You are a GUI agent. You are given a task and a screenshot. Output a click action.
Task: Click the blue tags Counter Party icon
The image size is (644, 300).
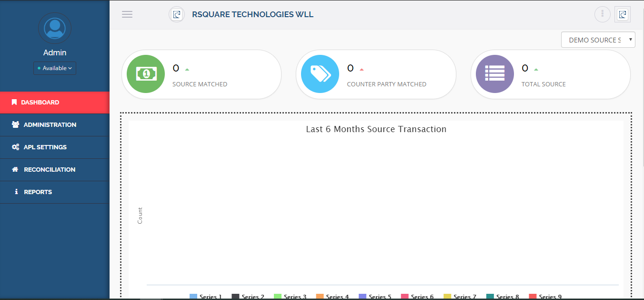[320, 74]
